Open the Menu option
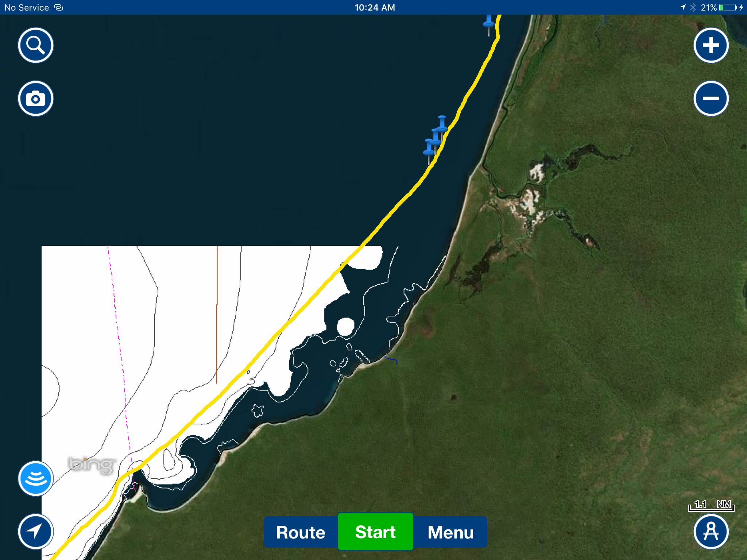The image size is (747, 560). pos(450,532)
